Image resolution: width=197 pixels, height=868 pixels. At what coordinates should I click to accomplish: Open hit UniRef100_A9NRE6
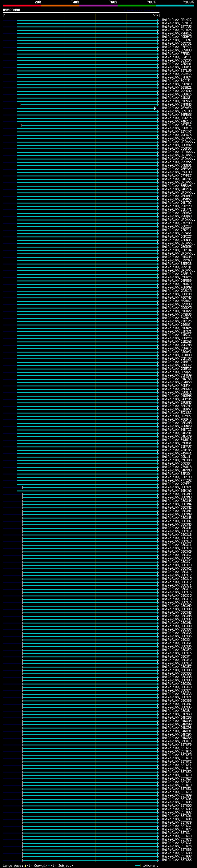177,33
